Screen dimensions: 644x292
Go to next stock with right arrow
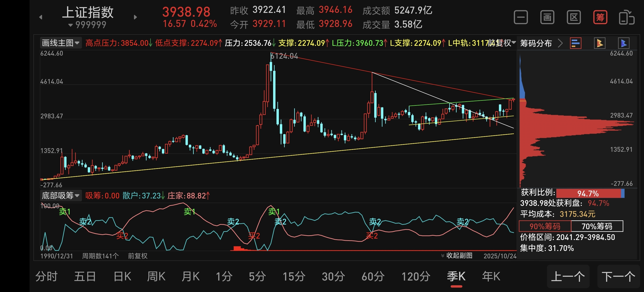coord(135,17)
